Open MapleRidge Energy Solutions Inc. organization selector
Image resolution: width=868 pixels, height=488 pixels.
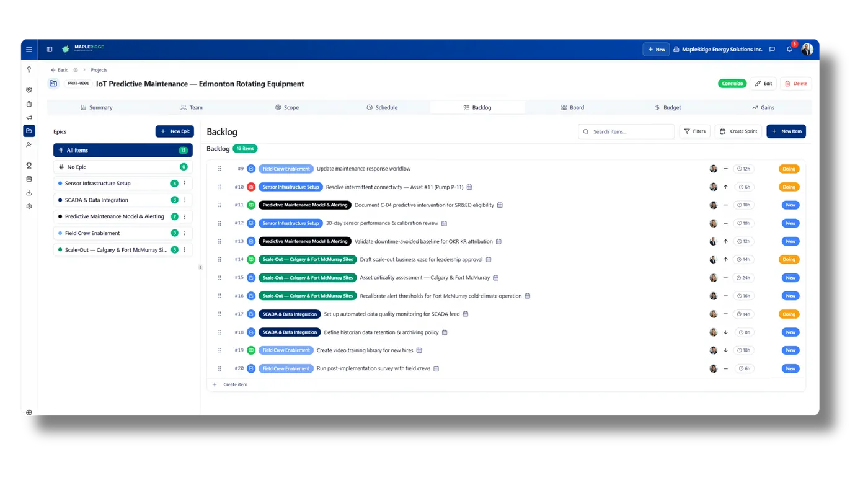(x=717, y=50)
